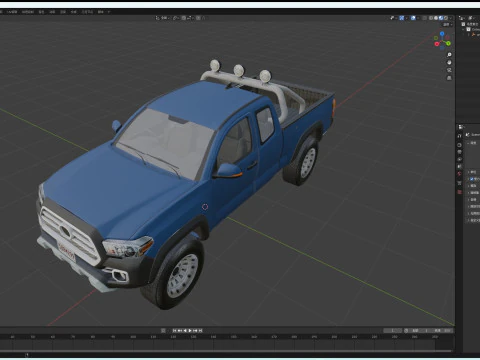Screen dimensions: 480x360
Task: Click blue Z axis on navigation gizmo
Action: pyautogui.click(x=442, y=34)
